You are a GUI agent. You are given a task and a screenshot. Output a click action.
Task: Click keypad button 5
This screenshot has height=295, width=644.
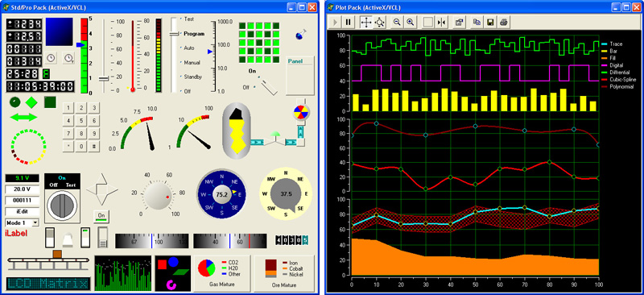click(81, 121)
